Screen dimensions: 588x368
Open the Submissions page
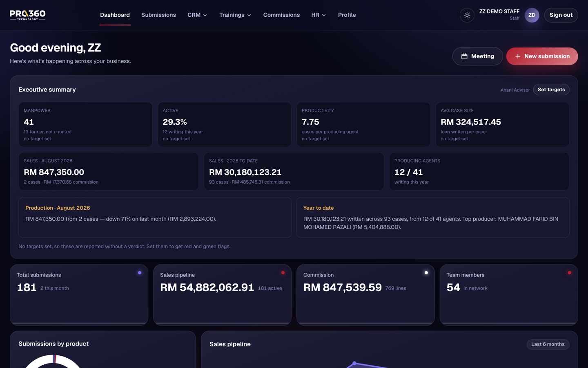coord(158,15)
